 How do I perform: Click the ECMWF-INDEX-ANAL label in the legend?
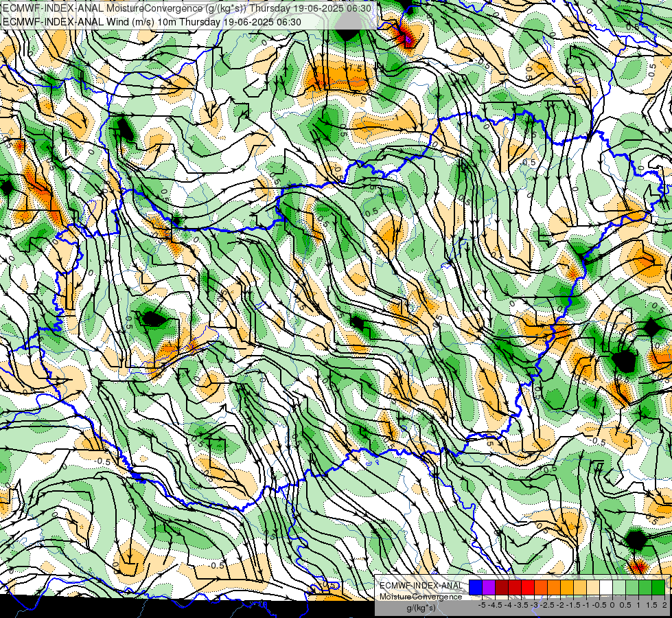coord(421,586)
